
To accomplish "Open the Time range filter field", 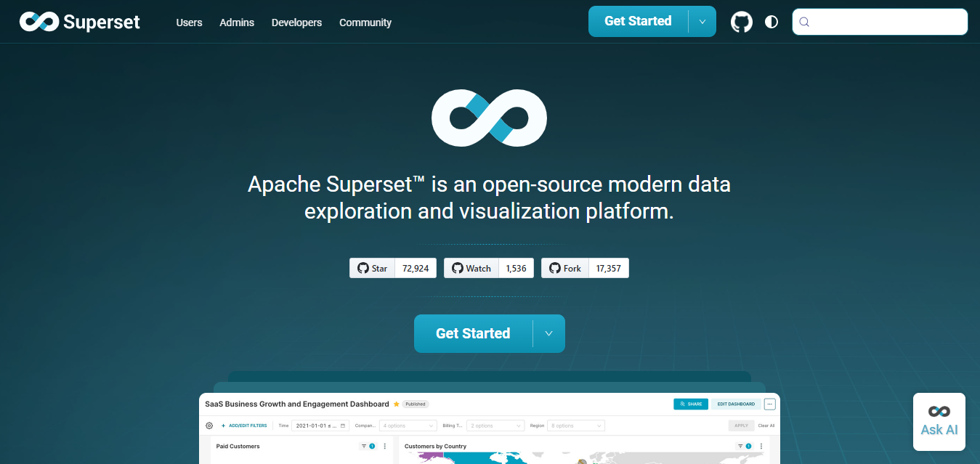I will 320,426.
